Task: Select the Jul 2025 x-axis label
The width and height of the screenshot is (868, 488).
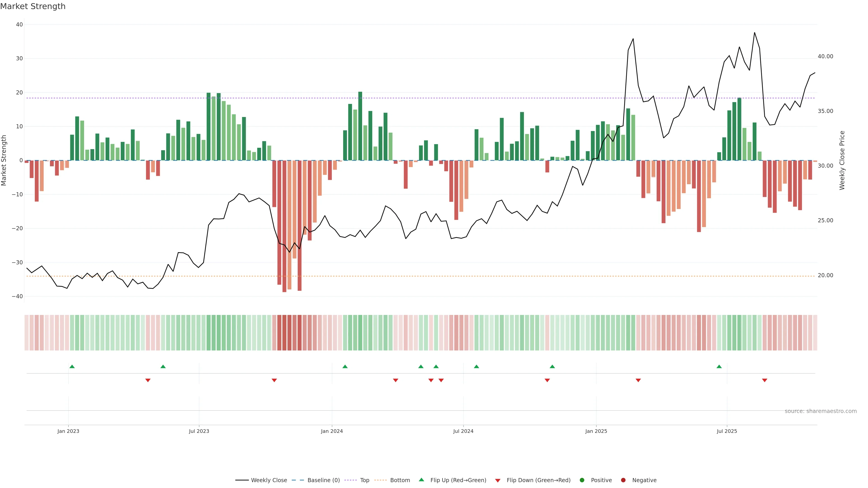Action: 726,431
